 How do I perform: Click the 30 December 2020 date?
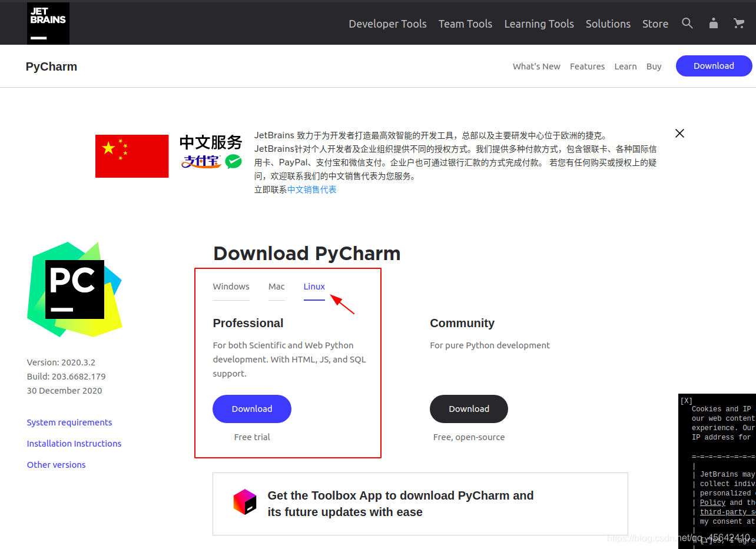click(x=64, y=391)
